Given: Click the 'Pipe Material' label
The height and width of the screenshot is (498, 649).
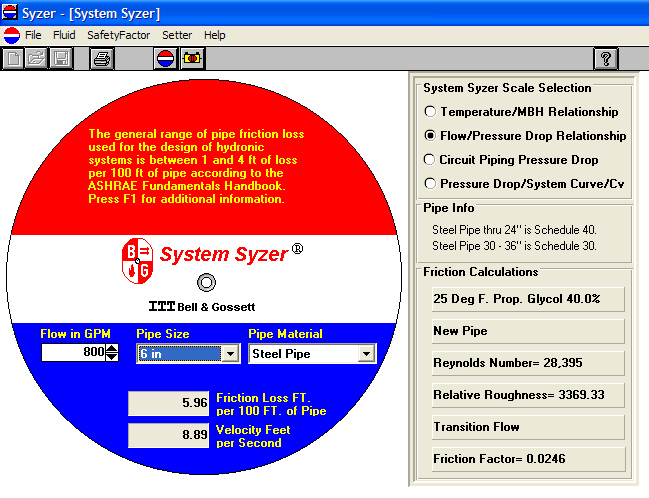Looking at the screenshot, I should (x=285, y=334).
